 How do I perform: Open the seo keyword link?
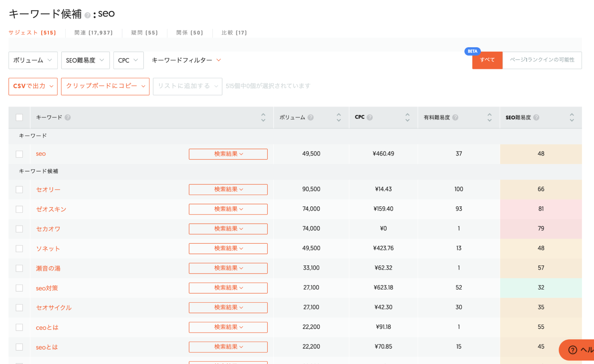(x=41, y=154)
